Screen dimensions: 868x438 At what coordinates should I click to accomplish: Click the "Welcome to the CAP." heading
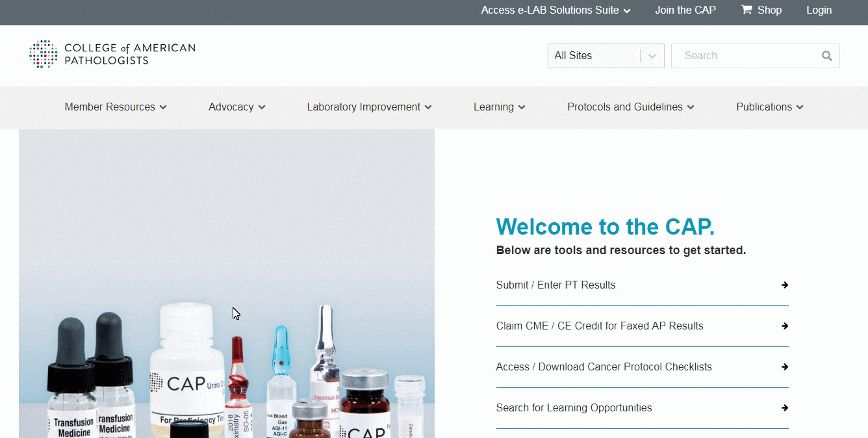pos(606,227)
